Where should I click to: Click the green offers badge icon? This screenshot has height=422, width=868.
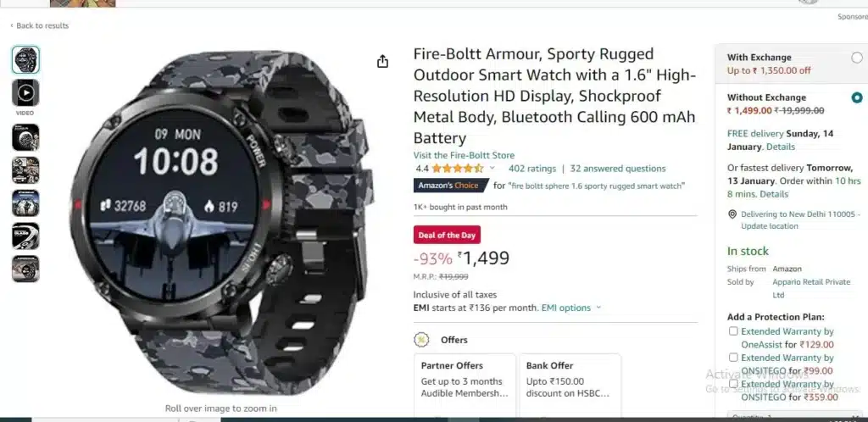pyautogui.click(x=422, y=340)
